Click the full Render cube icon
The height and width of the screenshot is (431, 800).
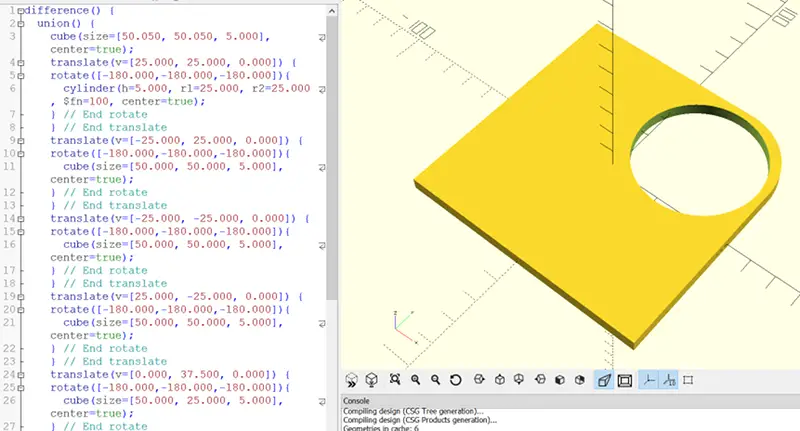(x=372, y=380)
